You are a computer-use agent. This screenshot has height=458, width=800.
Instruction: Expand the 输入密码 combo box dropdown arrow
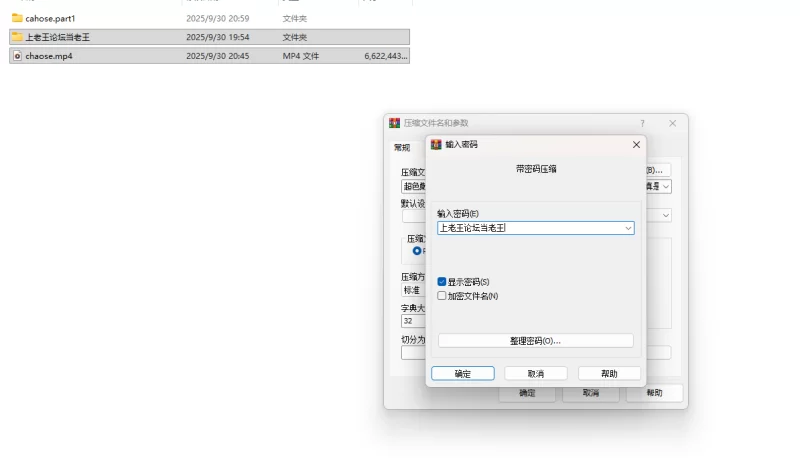pyautogui.click(x=628, y=228)
